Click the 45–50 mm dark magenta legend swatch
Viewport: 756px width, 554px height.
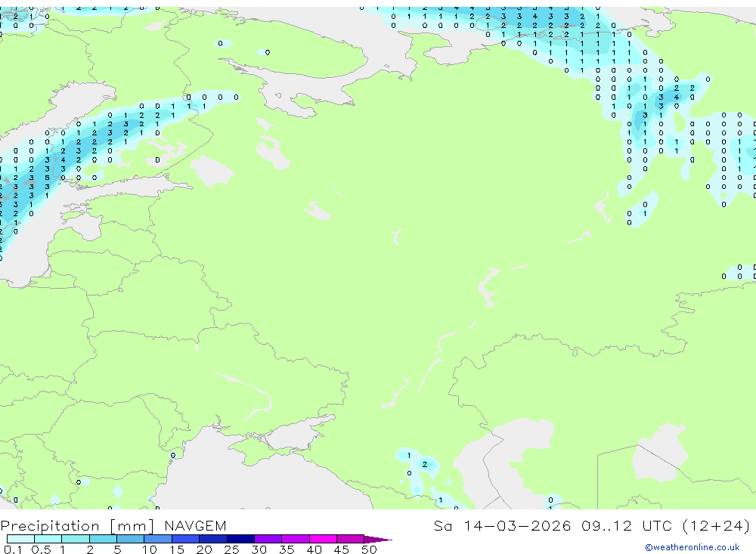point(351,539)
